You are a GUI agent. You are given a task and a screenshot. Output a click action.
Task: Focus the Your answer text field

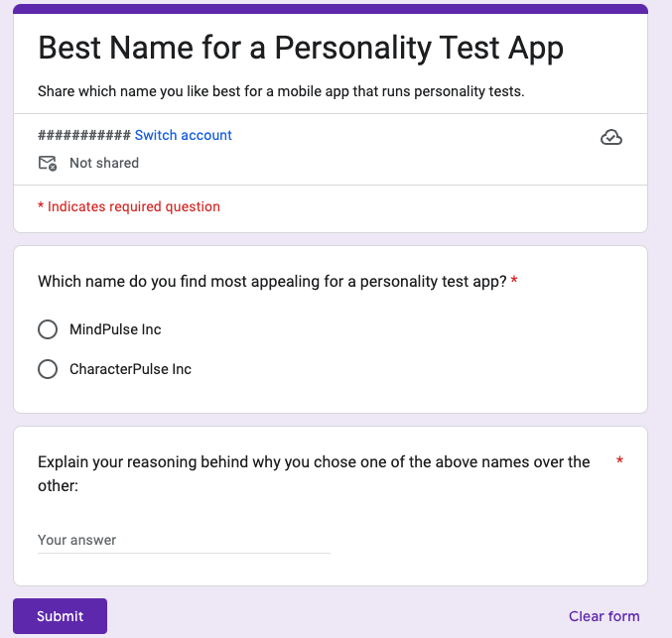184,541
